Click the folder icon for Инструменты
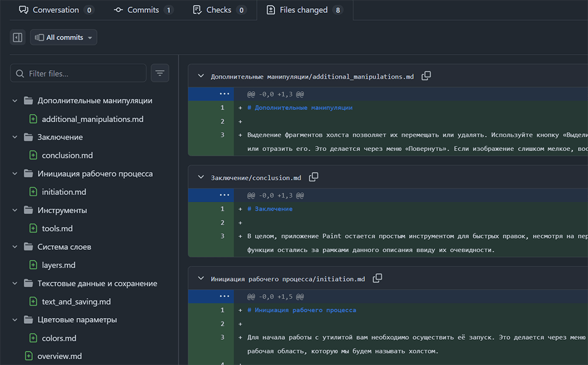Screen dimensions: 588x365 pos(28,210)
